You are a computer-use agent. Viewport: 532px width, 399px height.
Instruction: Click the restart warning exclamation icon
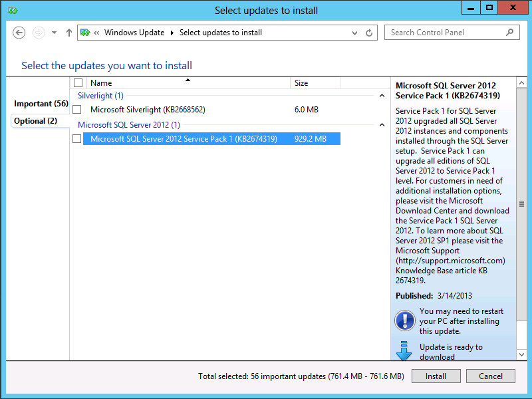405,321
